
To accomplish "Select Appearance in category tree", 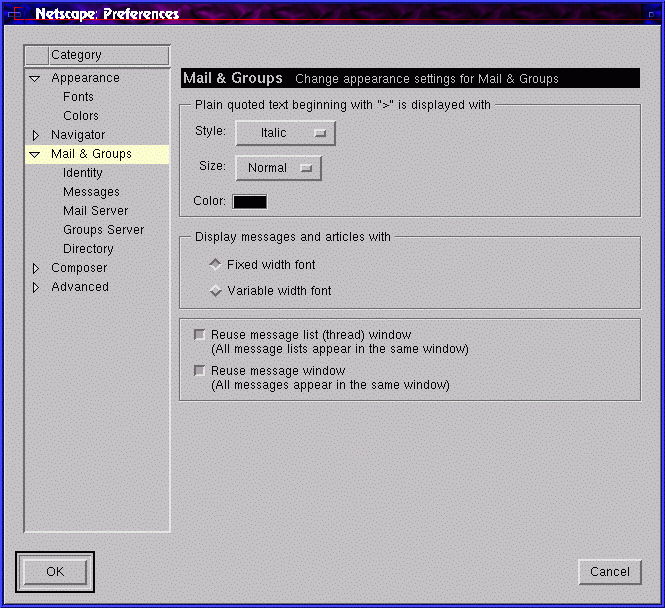I will 85,78.
